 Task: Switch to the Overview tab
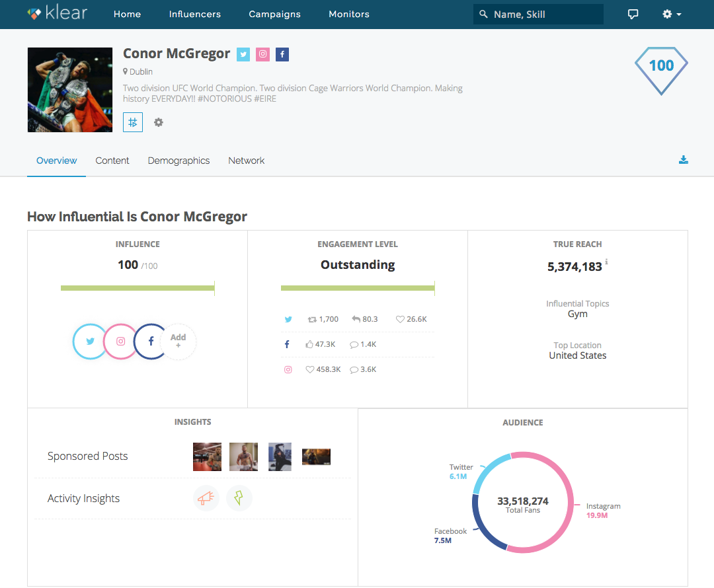[x=56, y=161]
